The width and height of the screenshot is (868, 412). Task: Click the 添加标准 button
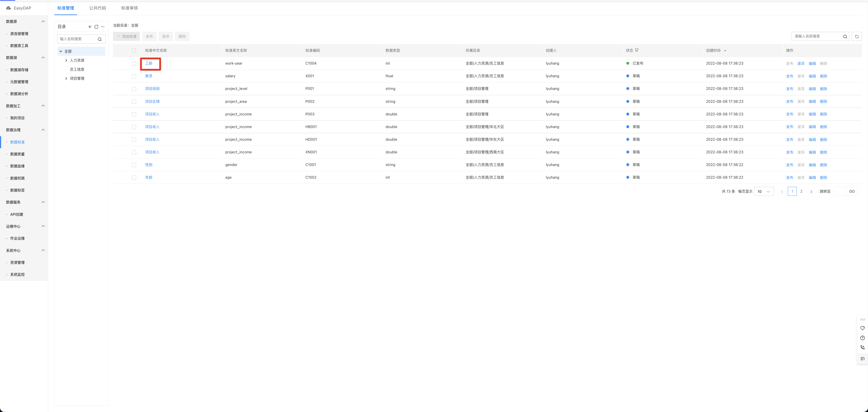[126, 36]
